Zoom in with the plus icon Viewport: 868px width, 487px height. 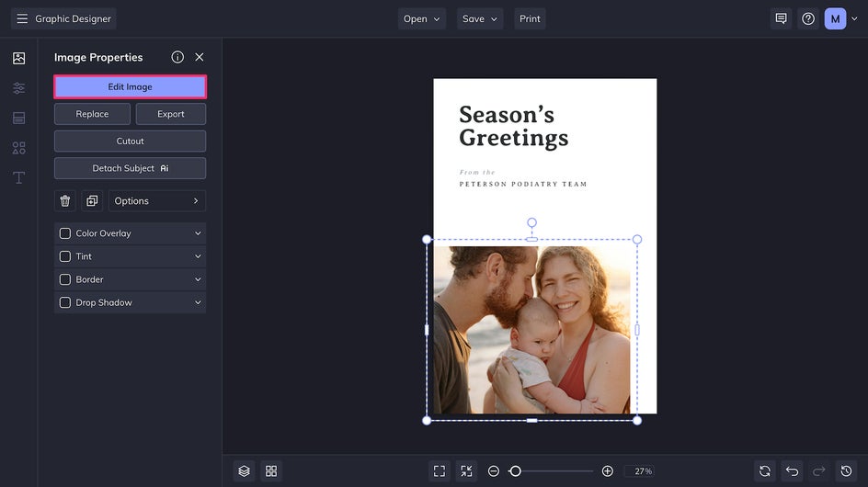point(607,471)
